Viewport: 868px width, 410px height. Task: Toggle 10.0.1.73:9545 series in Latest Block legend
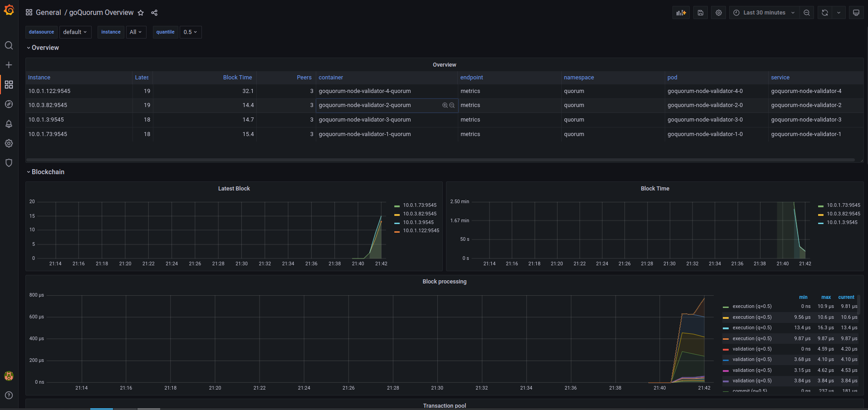[x=419, y=205]
